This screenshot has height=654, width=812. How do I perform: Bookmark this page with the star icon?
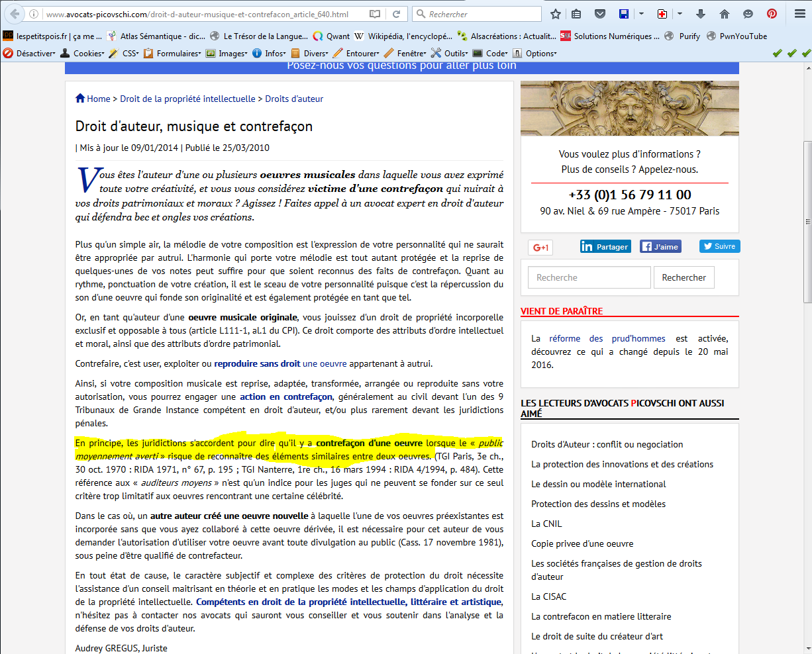coord(556,14)
